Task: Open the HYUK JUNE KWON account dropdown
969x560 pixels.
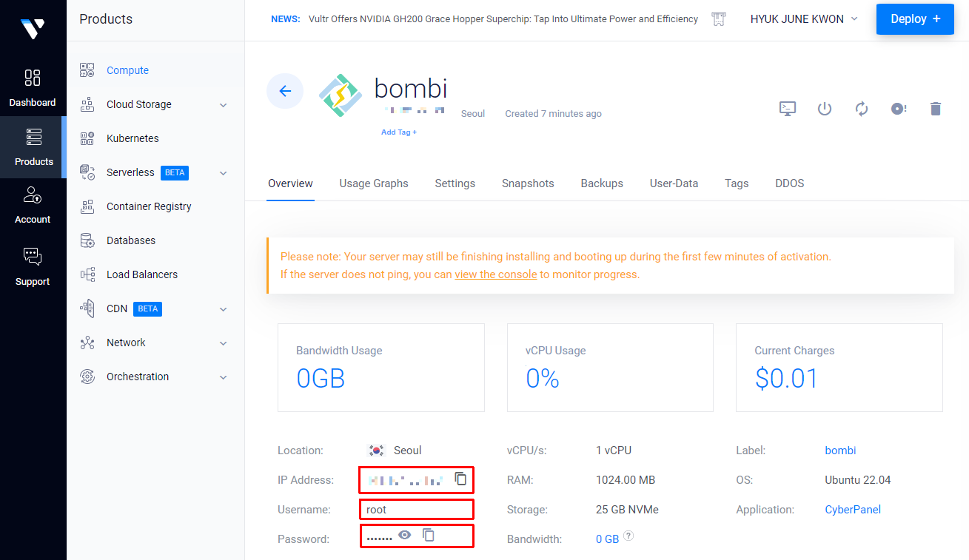Action: pos(804,19)
